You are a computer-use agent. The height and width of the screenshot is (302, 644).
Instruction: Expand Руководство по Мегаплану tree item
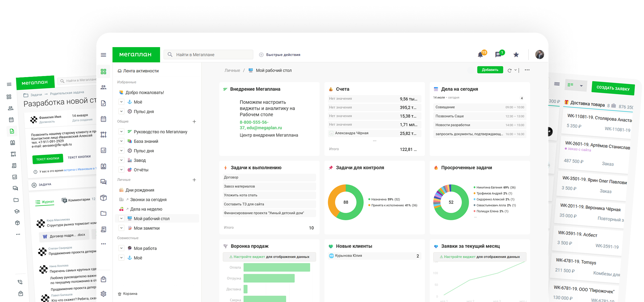(121, 132)
